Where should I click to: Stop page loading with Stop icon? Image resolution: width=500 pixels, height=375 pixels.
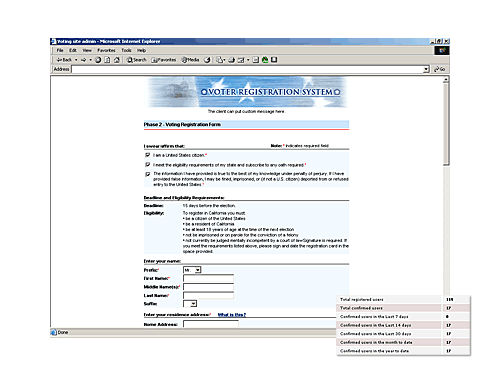pos(98,60)
